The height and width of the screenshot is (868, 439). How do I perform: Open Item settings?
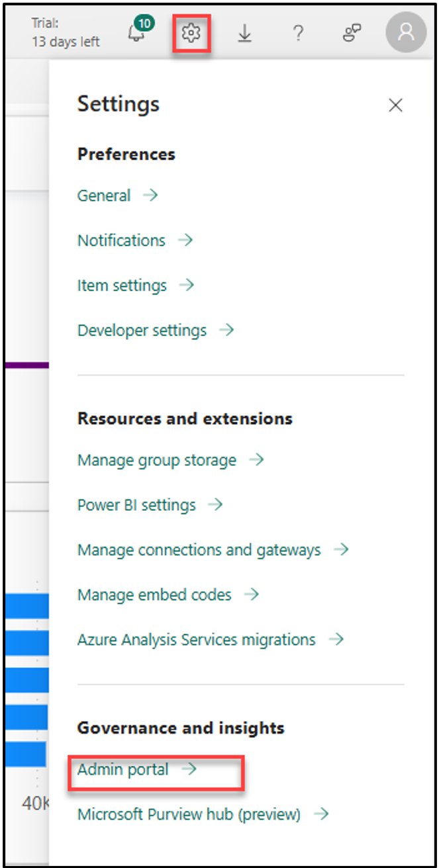tap(136, 285)
